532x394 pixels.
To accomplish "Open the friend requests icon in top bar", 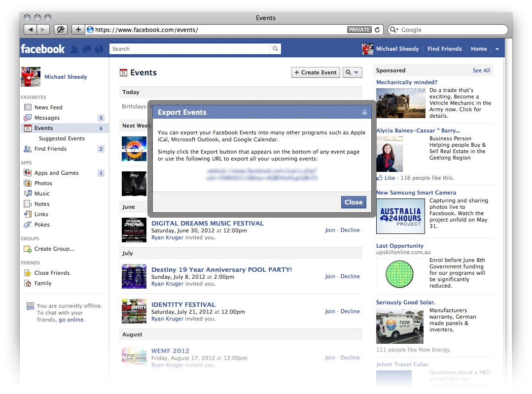I will pyautogui.click(x=74, y=49).
